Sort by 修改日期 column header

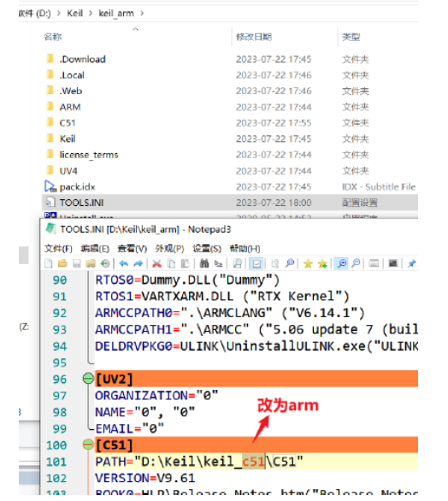(x=254, y=37)
